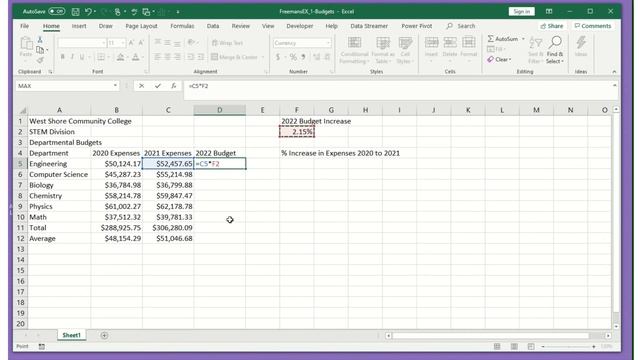Open the font name dropdown

(103, 43)
